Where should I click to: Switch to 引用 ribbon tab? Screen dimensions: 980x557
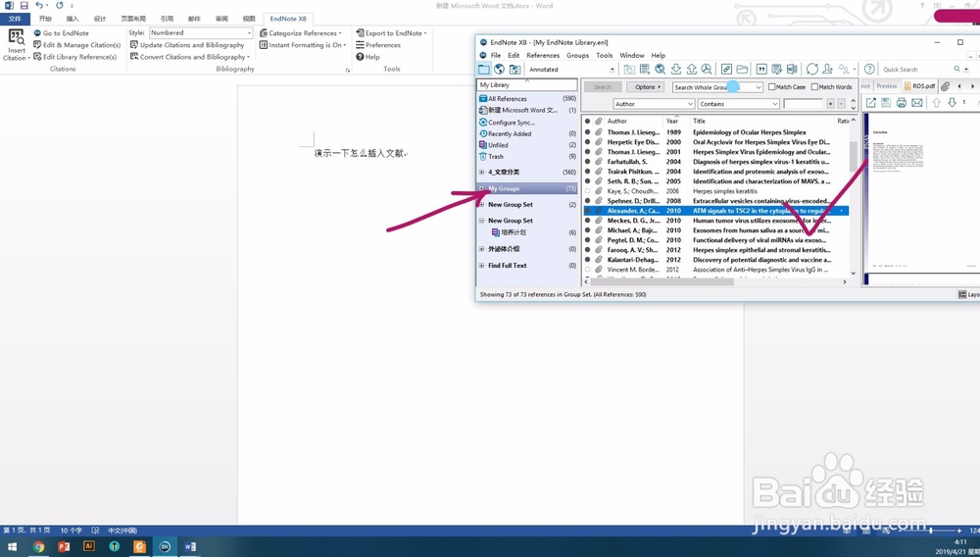(x=167, y=19)
